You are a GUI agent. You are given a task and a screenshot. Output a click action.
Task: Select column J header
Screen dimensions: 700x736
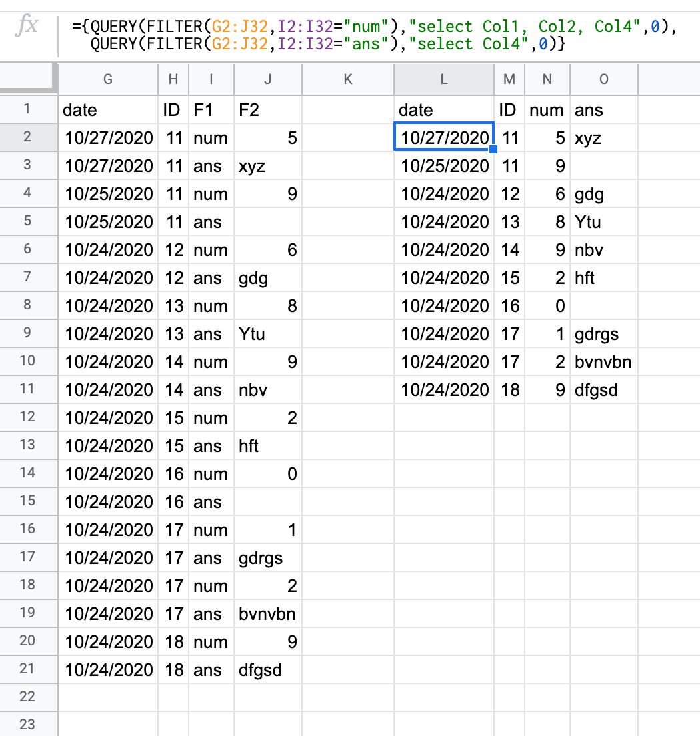coord(267,79)
